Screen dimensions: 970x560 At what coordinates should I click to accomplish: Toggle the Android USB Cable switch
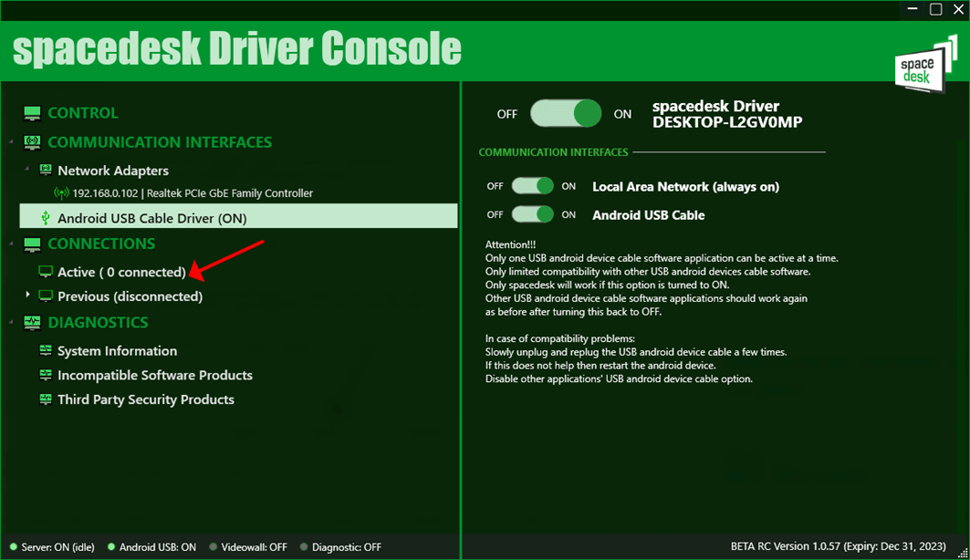click(533, 214)
